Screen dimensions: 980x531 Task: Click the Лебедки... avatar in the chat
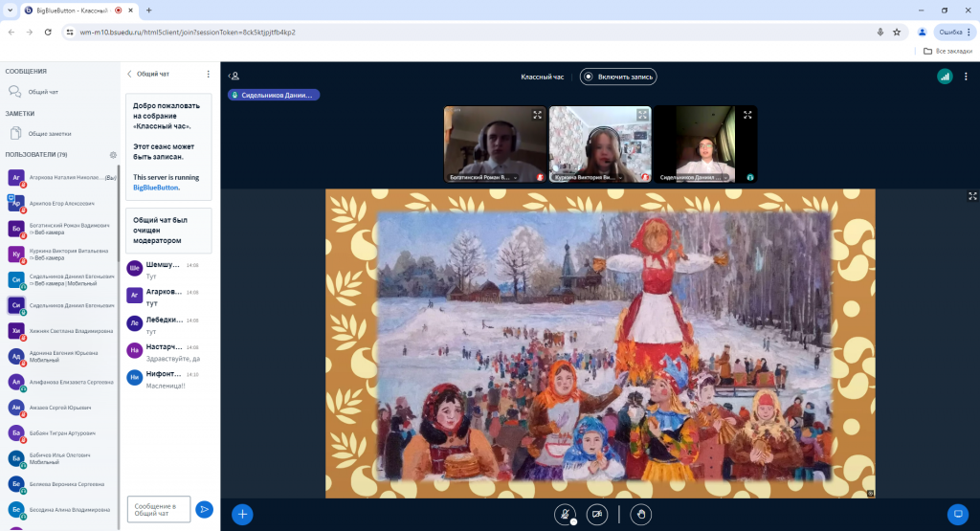(x=134, y=323)
